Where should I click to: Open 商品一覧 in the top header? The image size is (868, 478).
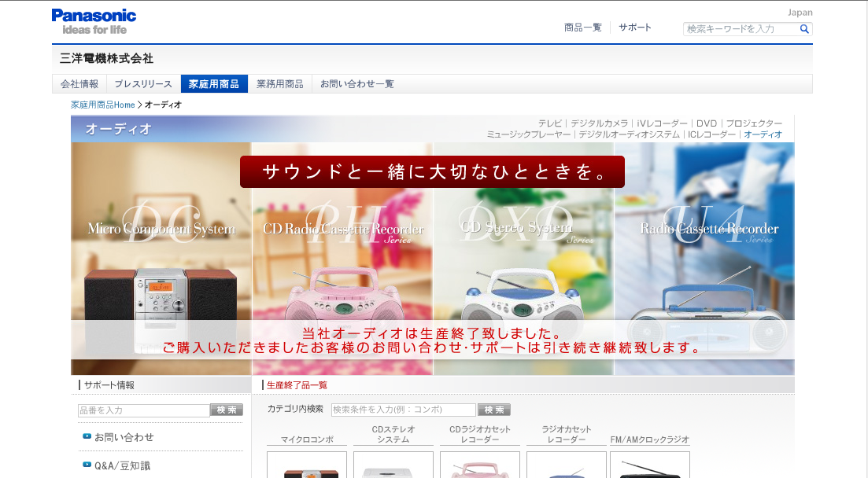582,28
